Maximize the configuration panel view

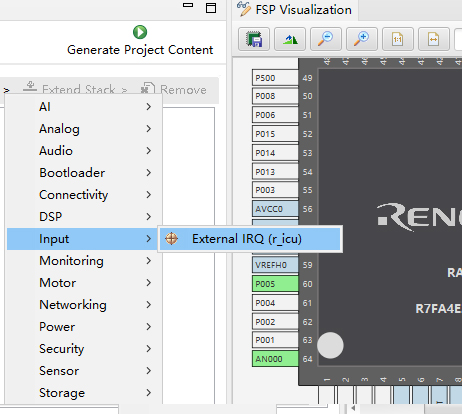211,8
